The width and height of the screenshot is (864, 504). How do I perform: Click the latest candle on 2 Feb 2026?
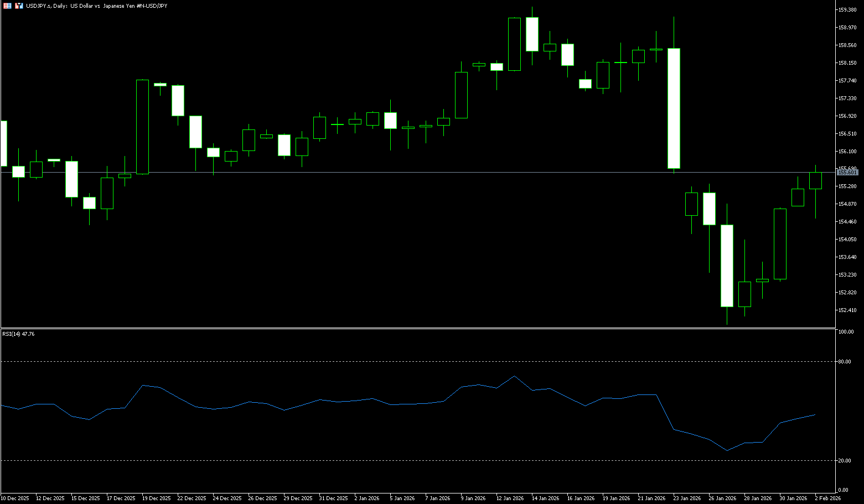[815, 181]
